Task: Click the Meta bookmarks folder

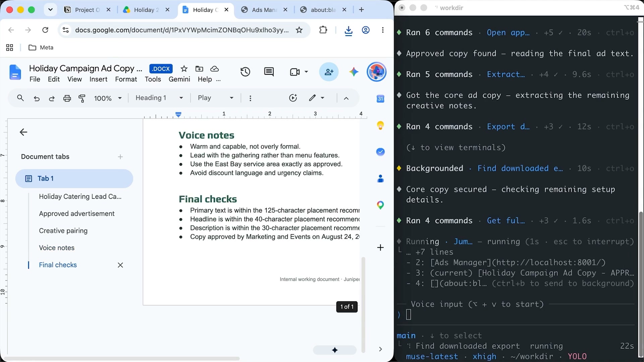Action: click(41, 48)
